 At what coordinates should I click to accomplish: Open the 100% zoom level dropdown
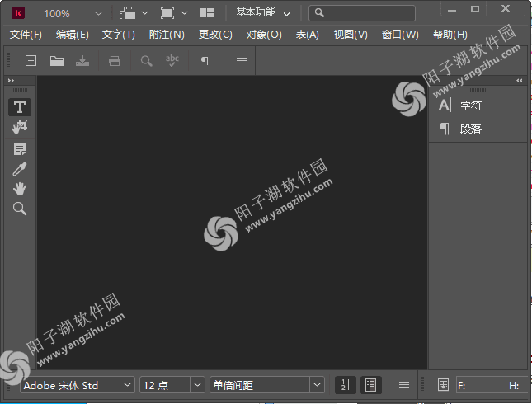coord(98,14)
